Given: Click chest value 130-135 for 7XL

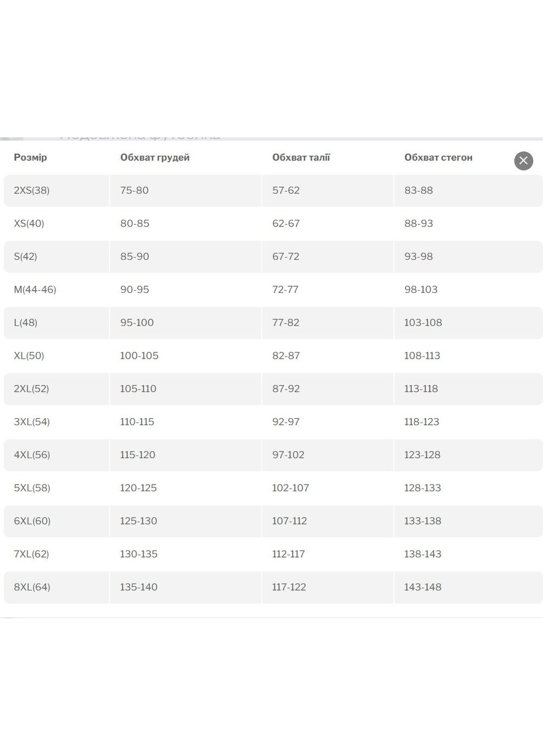Looking at the screenshot, I should pyautogui.click(x=138, y=554).
